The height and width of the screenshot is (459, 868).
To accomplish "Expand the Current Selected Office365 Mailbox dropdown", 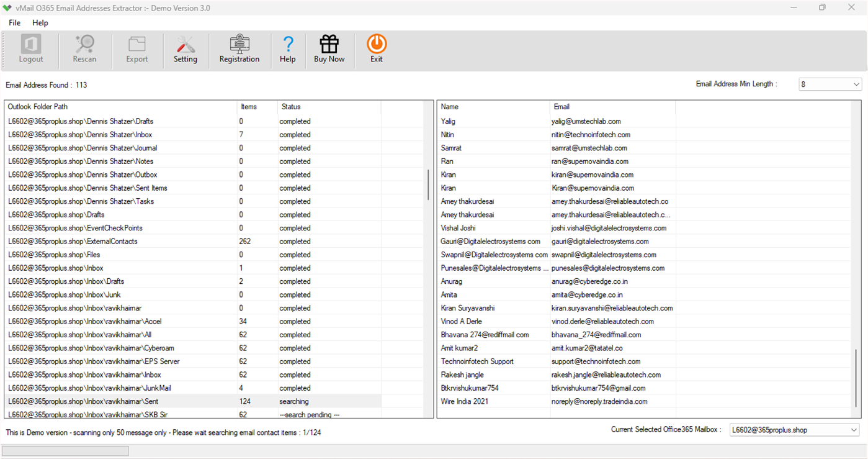I will (795, 430).
